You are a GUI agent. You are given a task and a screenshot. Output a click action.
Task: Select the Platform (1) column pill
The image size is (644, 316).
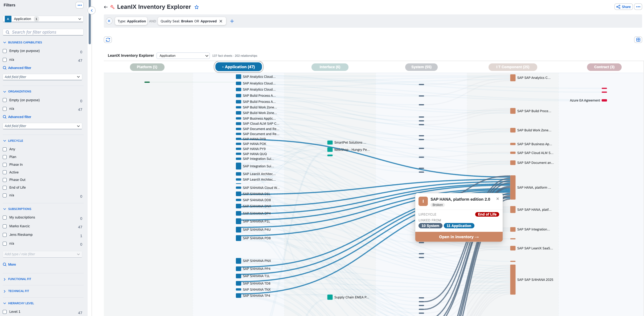tap(147, 67)
